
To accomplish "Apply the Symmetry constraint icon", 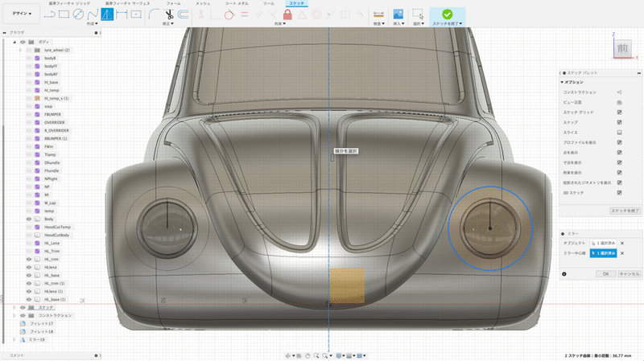I will (x=345, y=14).
